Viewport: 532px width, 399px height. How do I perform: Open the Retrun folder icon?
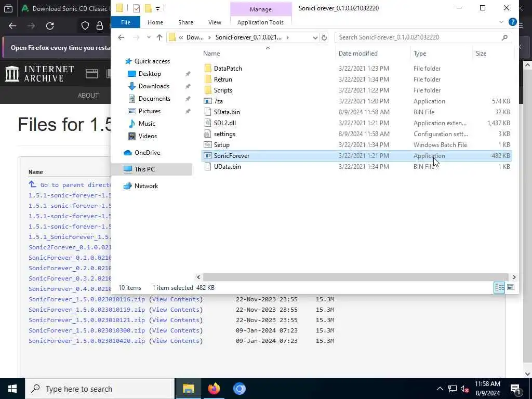(x=208, y=79)
